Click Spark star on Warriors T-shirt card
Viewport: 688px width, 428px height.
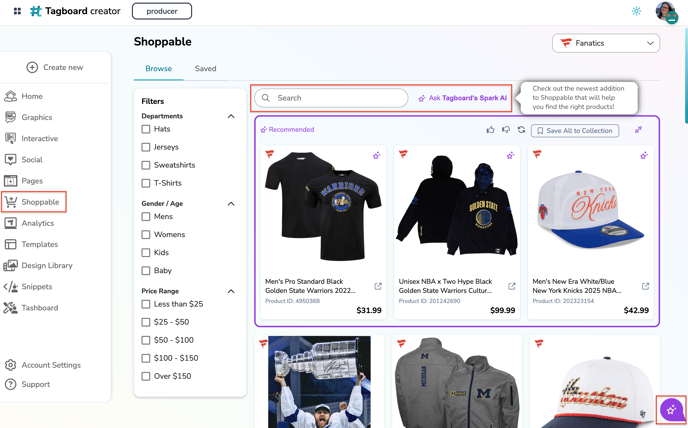click(376, 155)
